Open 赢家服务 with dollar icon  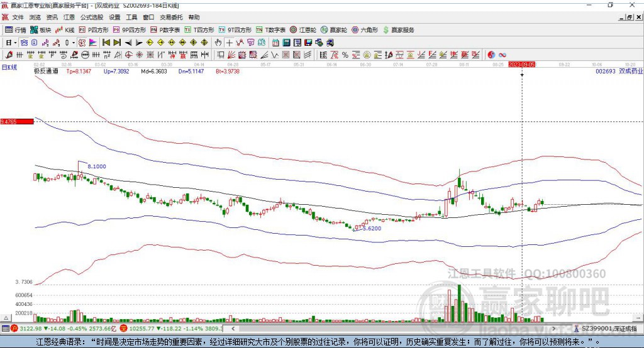tap(398, 30)
